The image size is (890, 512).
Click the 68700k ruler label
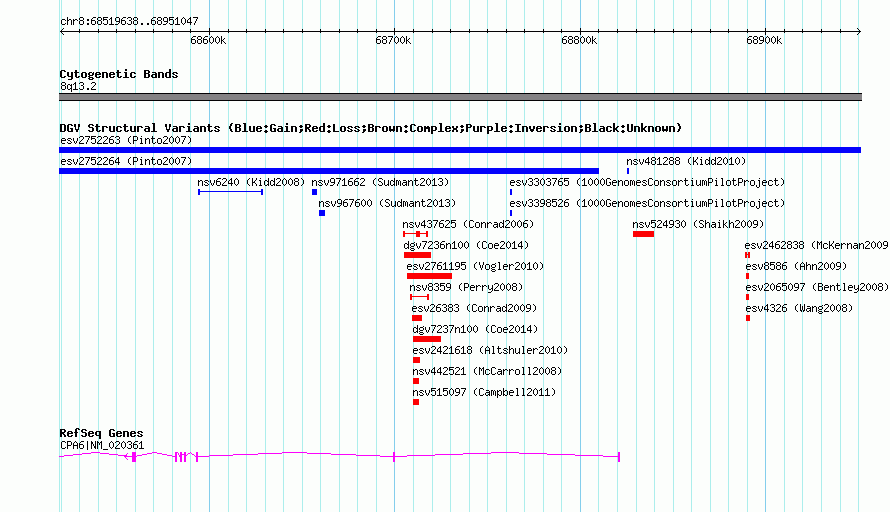pyautogui.click(x=393, y=40)
